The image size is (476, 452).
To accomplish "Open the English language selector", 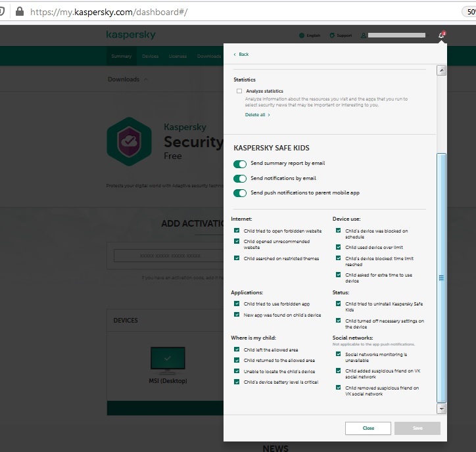I will coord(310,35).
